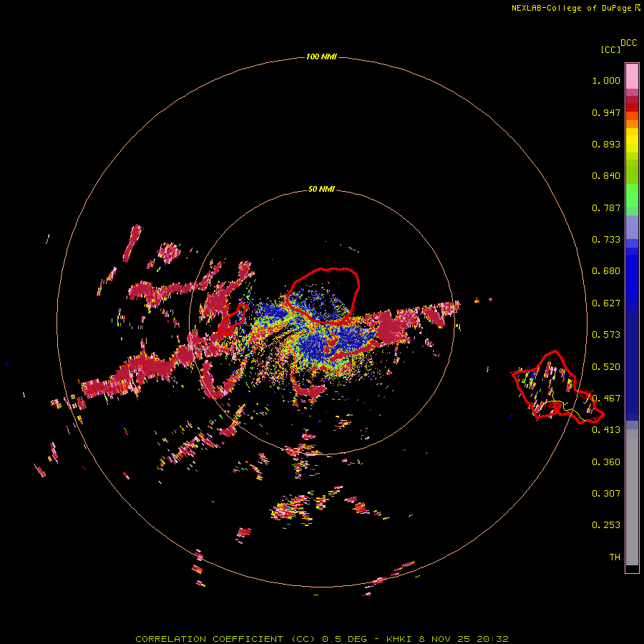
Task: Click the 0.787 colorbar value
Action: pyautogui.click(x=606, y=208)
